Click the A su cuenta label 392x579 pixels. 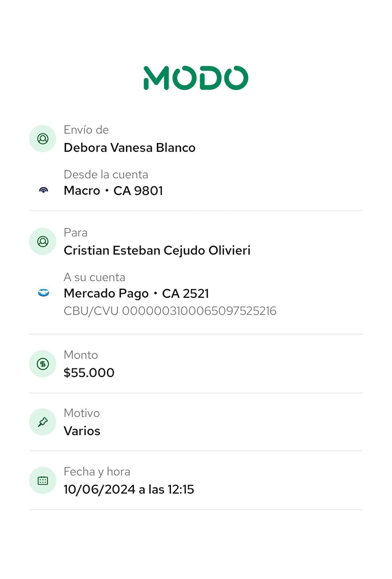[94, 278]
